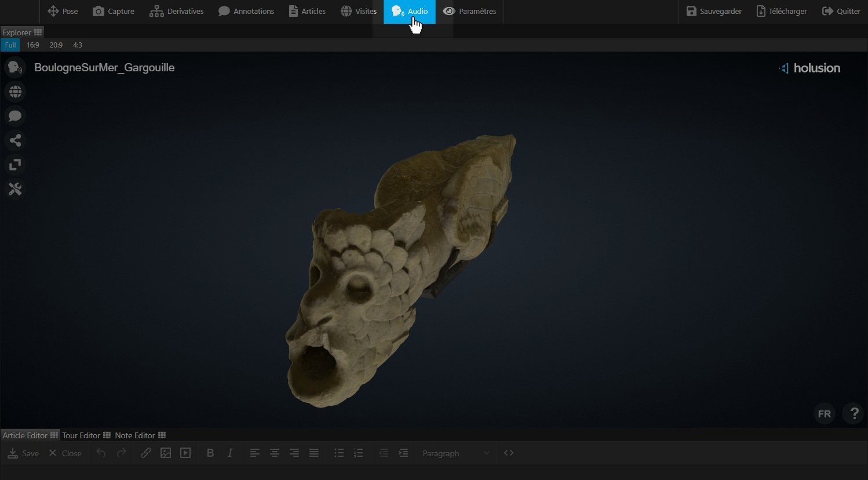This screenshot has height=480, width=868.
Task: Click the Télécharger download button
Action: (x=782, y=11)
